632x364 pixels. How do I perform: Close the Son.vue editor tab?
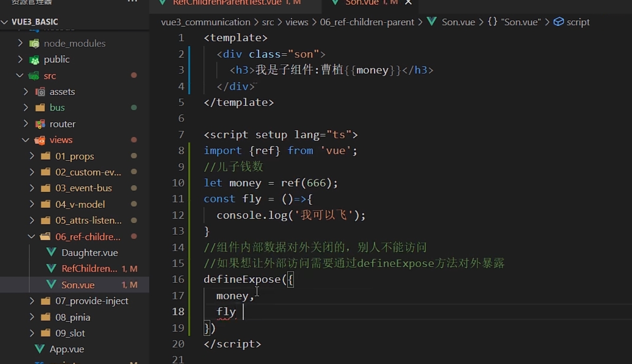pos(408,3)
